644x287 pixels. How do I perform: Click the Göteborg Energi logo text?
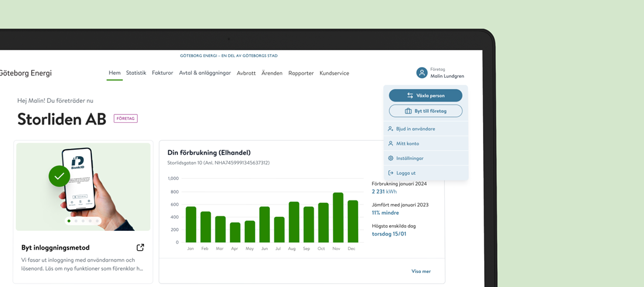(25, 74)
